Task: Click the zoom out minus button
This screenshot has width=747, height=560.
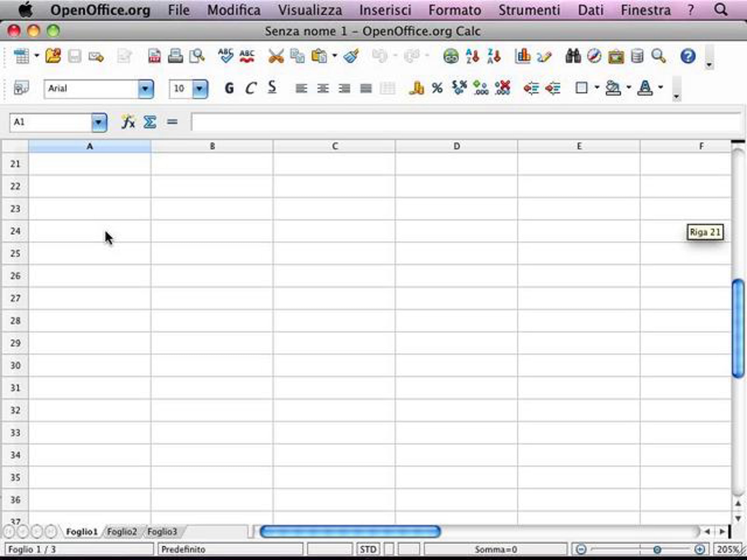Action: coord(581,549)
